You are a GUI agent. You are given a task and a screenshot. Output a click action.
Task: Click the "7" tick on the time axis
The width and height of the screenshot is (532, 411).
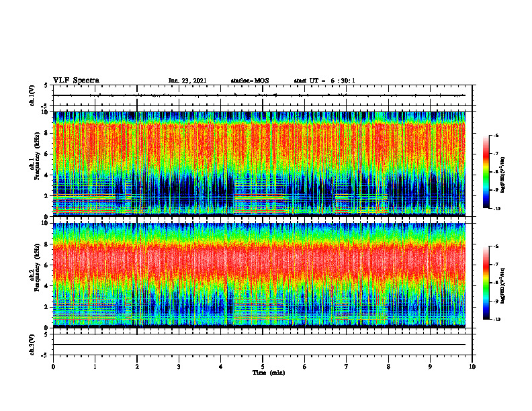tap(347, 367)
